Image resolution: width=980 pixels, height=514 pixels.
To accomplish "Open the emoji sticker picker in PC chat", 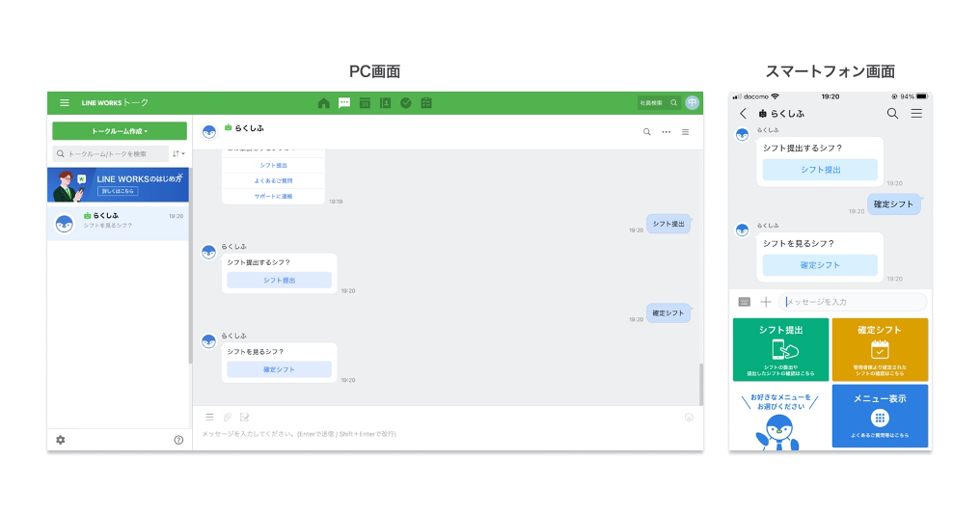I will (689, 418).
